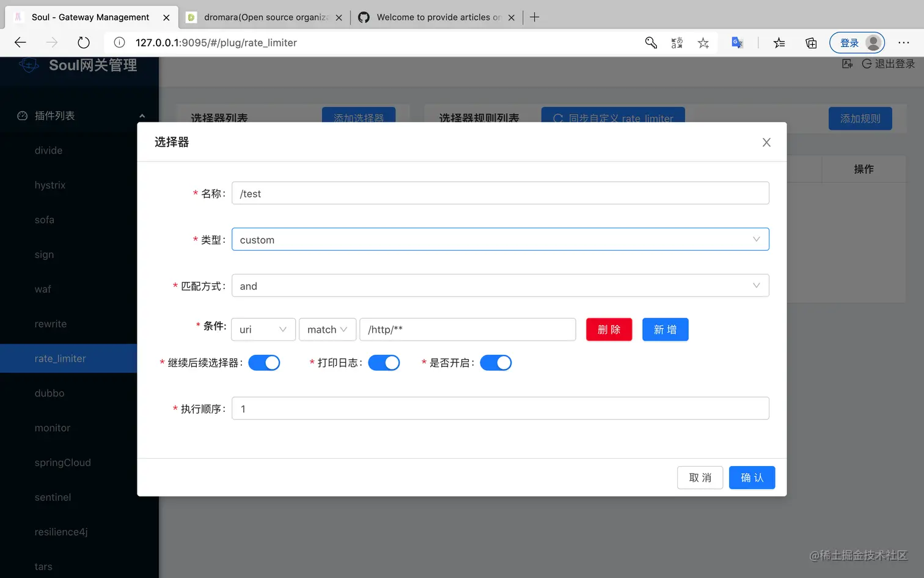Click the /http/** condition value field
This screenshot has width=924, height=578.
[468, 329]
